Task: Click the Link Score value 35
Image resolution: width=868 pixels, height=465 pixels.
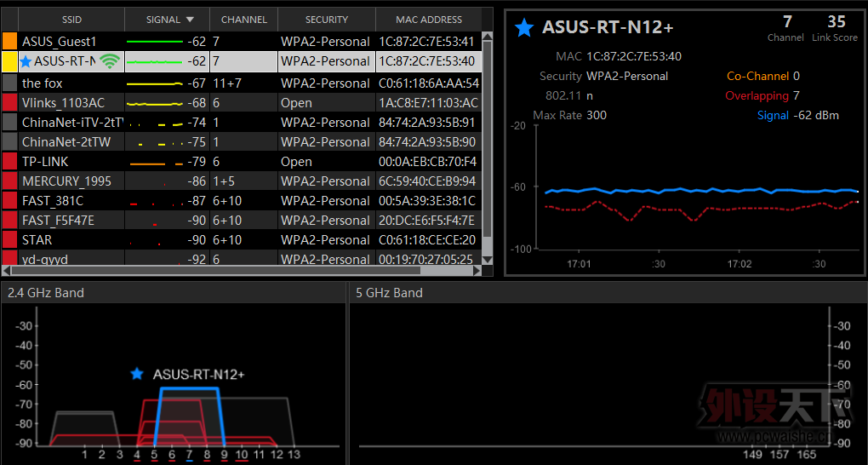Action: pos(836,21)
